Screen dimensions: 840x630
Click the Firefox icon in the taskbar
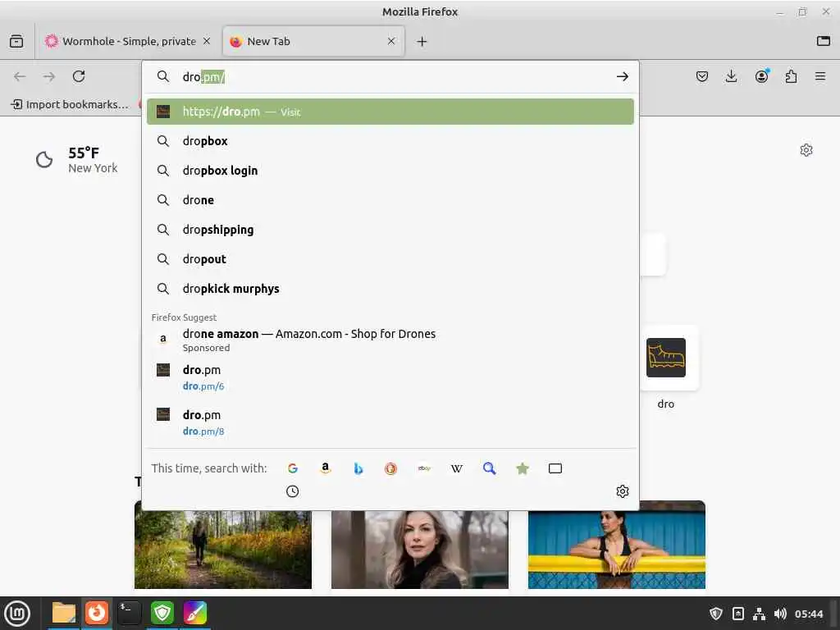(x=97, y=614)
